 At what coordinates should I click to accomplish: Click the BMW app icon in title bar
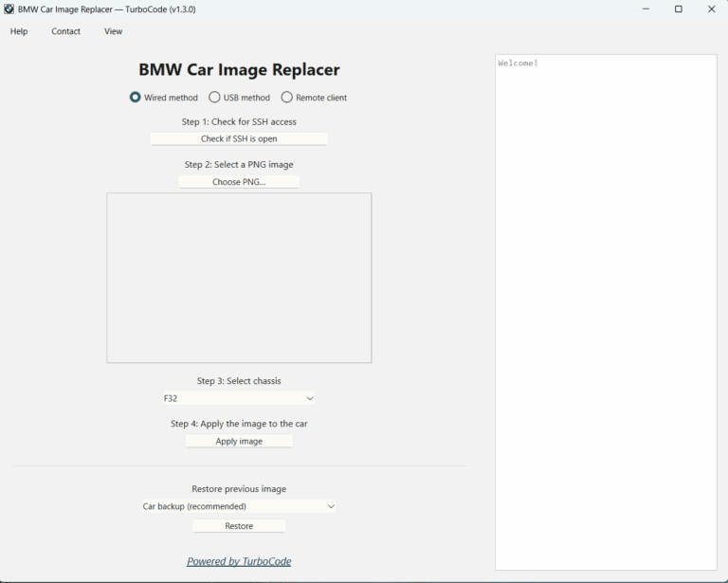click(9, 9)
